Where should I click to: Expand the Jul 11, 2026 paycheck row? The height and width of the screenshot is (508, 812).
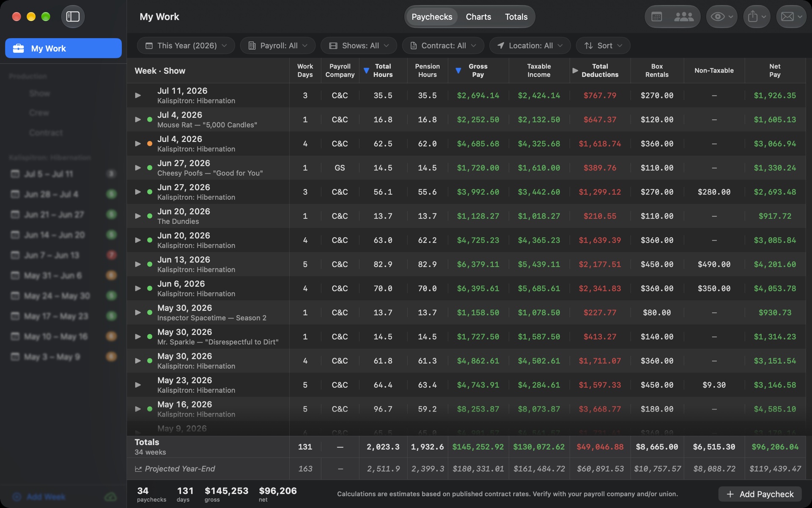point(138,95)
